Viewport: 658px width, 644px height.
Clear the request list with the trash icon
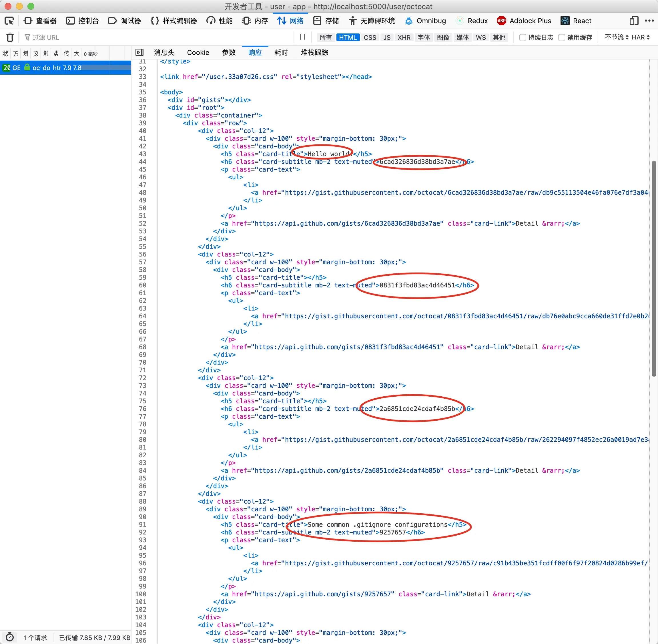point(10,37)
